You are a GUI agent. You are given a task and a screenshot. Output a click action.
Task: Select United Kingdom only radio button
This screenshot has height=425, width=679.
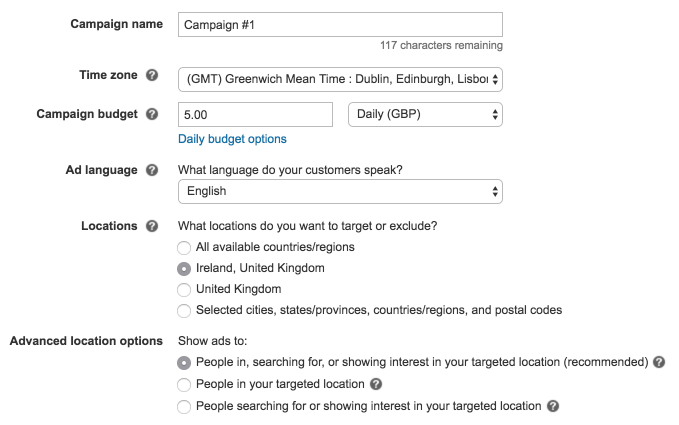pos(183,289)
